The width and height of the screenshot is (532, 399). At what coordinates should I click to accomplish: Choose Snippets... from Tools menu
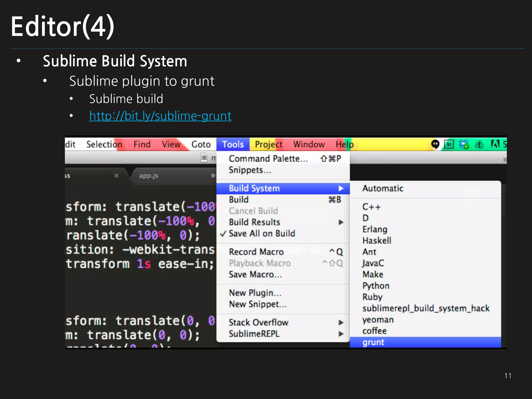[x=283, y=170]
